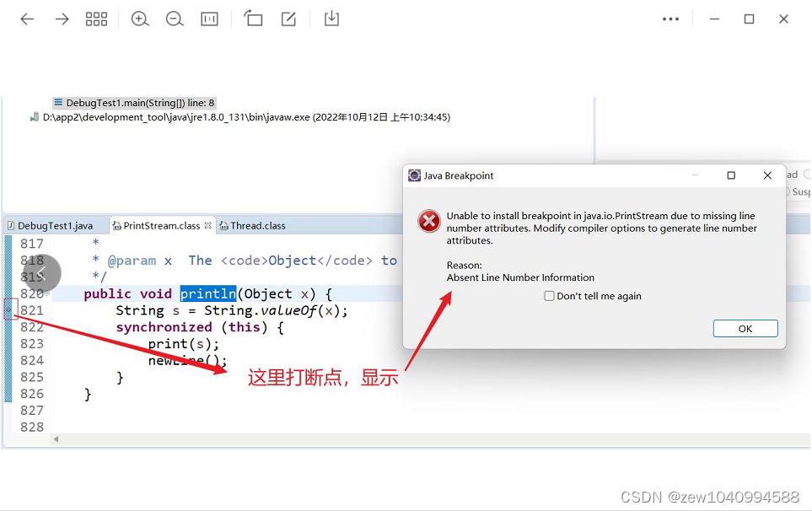
Task: Open the image editing tool
Action: click(x=288, y=18)
